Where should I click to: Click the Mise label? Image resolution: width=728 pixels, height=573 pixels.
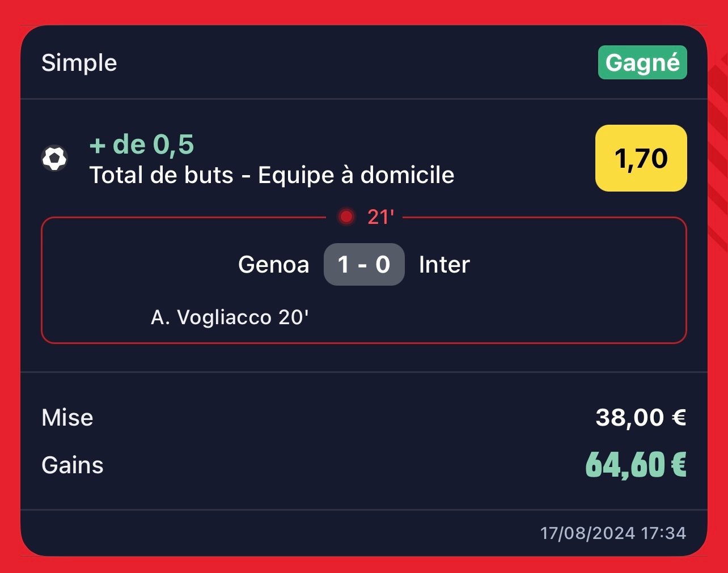(67, 418)
